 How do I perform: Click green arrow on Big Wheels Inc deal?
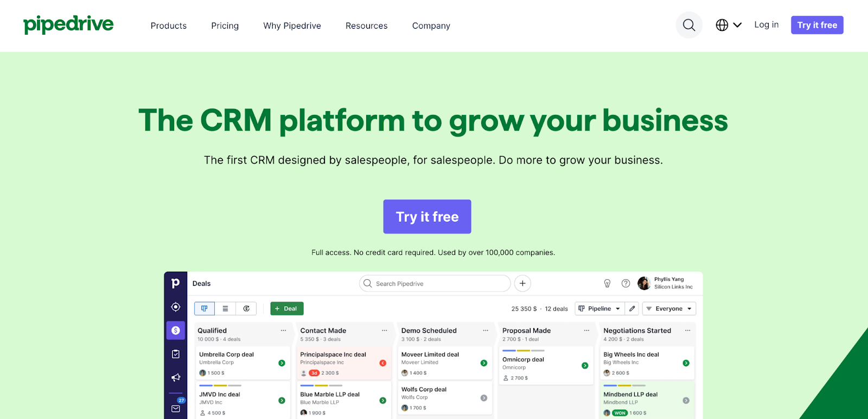tap(686, 363)
